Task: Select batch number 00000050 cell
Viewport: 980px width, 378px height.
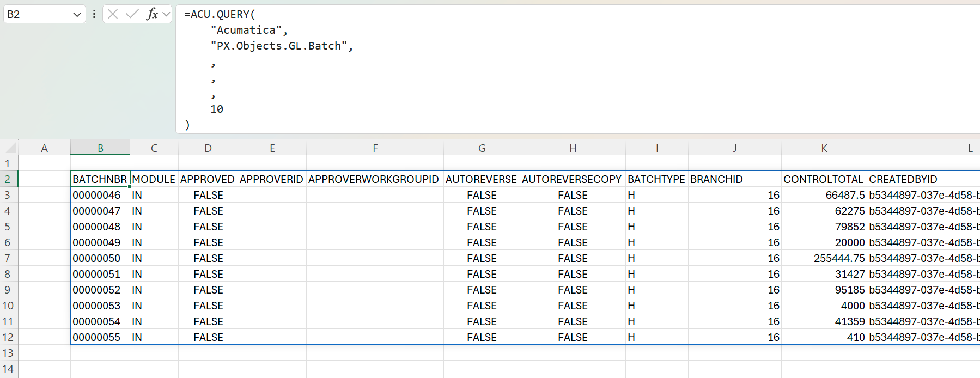Action: coord(100,258)
